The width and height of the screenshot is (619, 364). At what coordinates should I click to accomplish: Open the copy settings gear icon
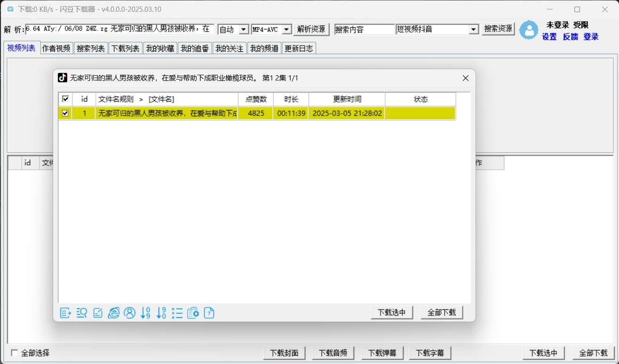(193, 313)
